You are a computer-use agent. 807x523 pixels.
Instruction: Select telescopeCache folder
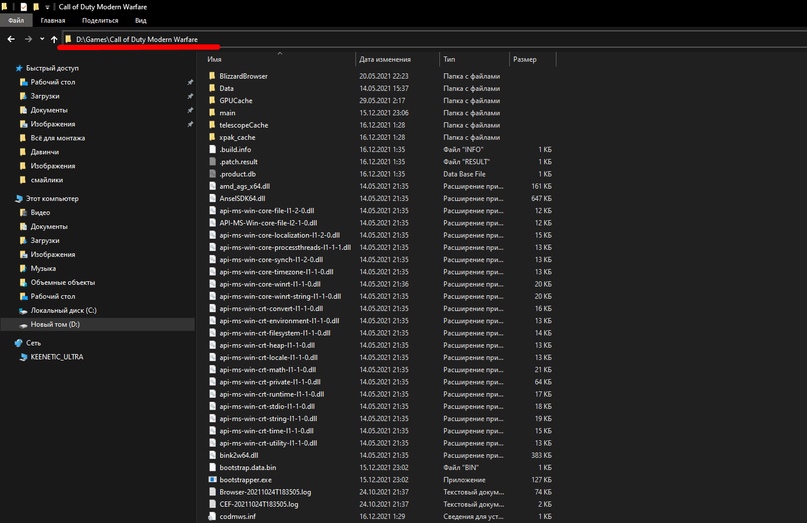[x=243, y=125]
